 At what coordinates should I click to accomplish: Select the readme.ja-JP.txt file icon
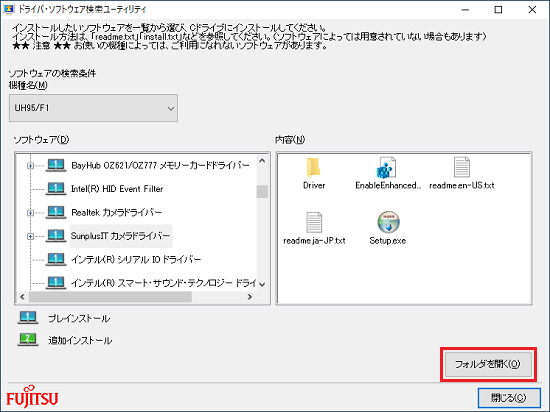coord(314,222)
